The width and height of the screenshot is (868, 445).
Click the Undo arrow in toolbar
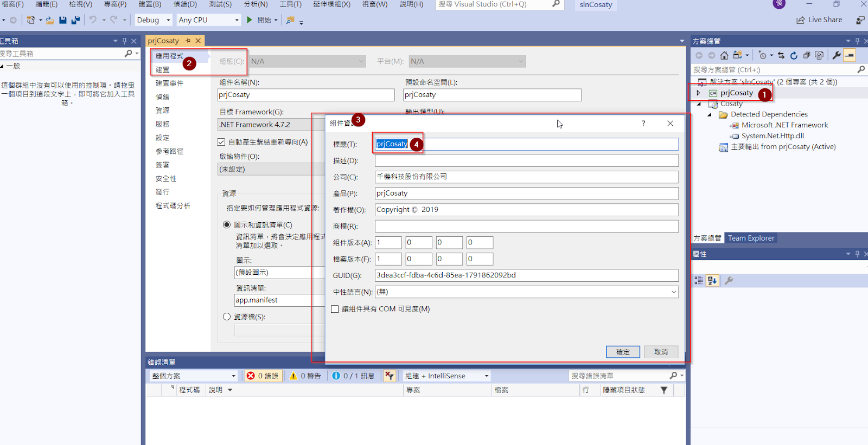tap(93, 20)
